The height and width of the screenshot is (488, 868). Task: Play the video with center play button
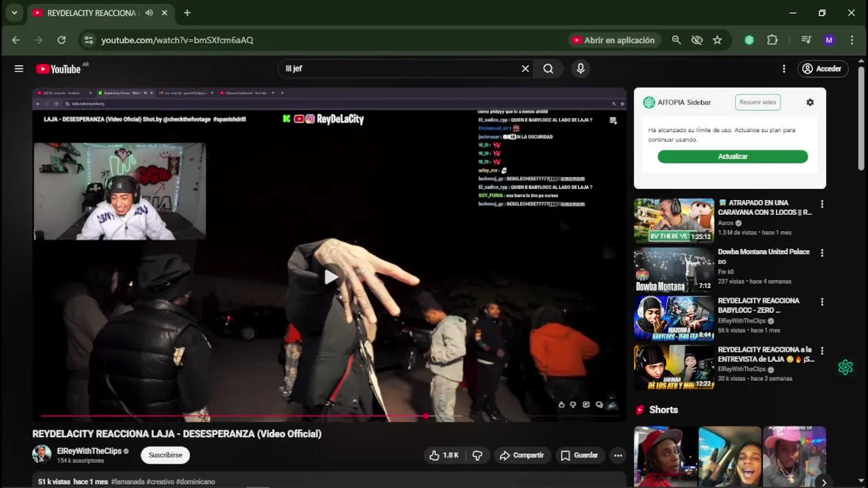(x=330, y=277)
